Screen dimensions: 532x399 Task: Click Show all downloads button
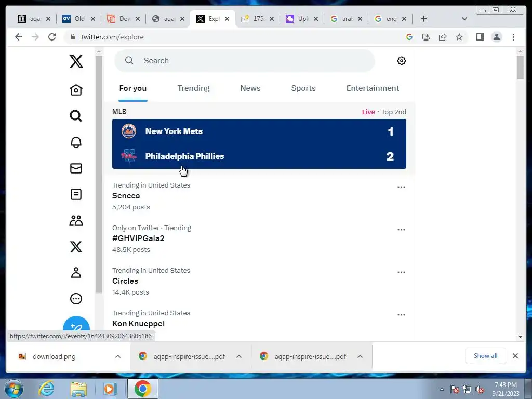[x=486, y=356]
